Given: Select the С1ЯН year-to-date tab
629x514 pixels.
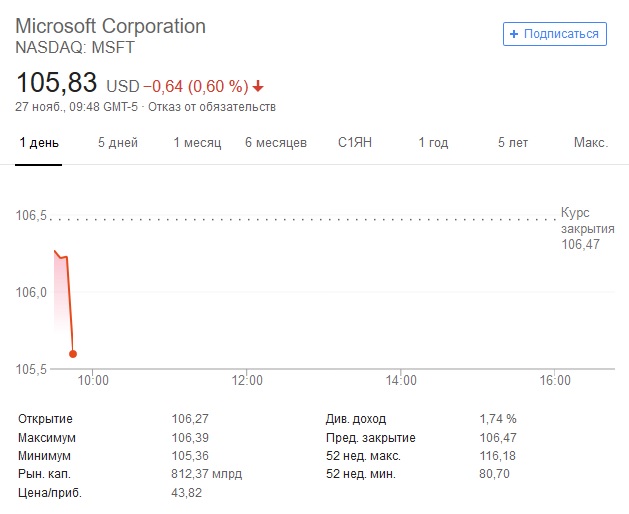Looking at the screenshot, I should (x=355, y=142).
